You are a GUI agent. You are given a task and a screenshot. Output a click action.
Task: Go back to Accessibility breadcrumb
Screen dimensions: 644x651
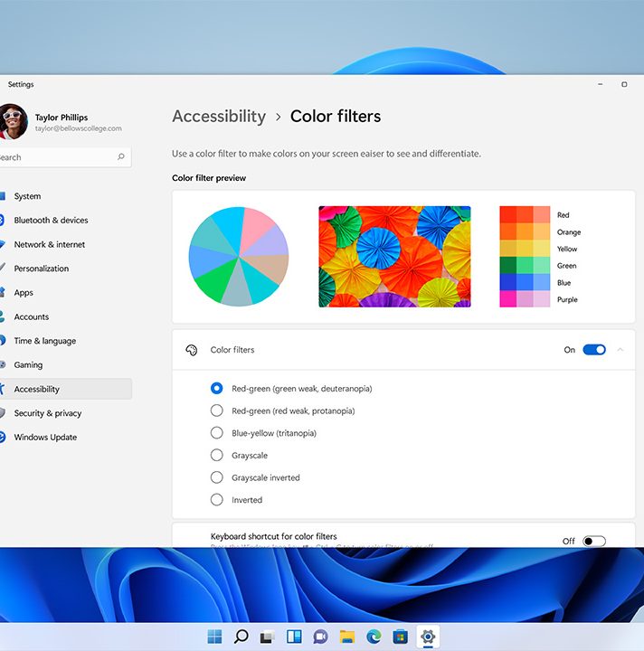point(219,117)
